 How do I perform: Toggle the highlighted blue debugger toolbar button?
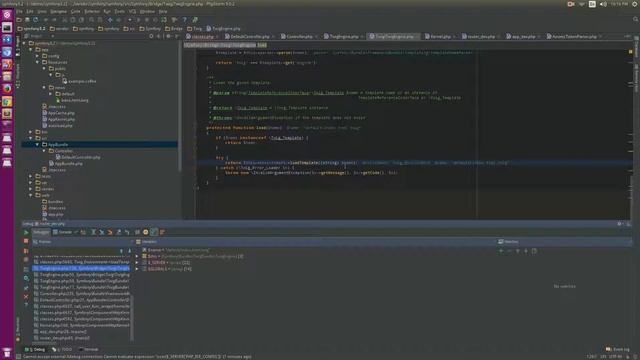click(x=154, y=232)
